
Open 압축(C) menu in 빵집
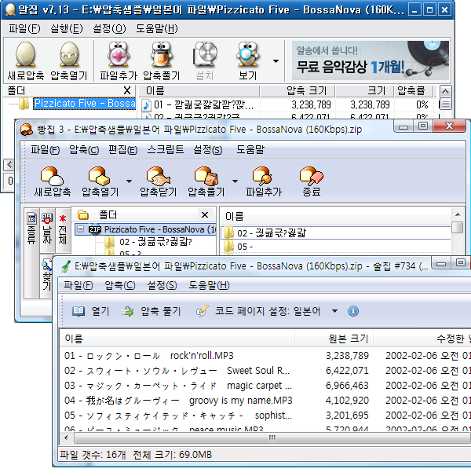84,150
